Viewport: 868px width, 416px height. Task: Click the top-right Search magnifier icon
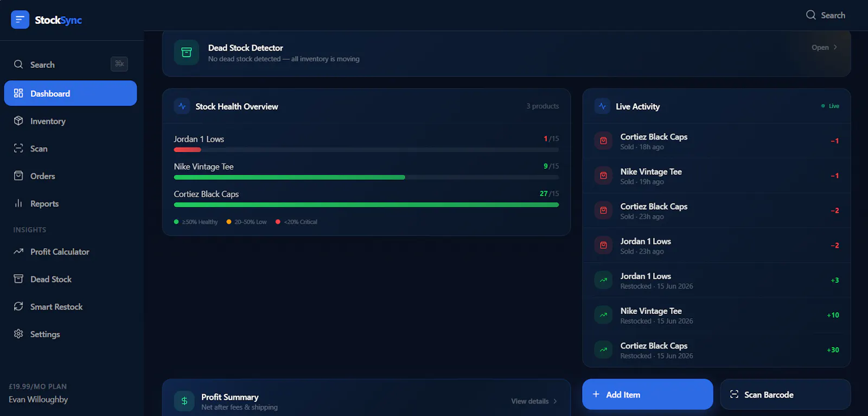pos(811,15)
